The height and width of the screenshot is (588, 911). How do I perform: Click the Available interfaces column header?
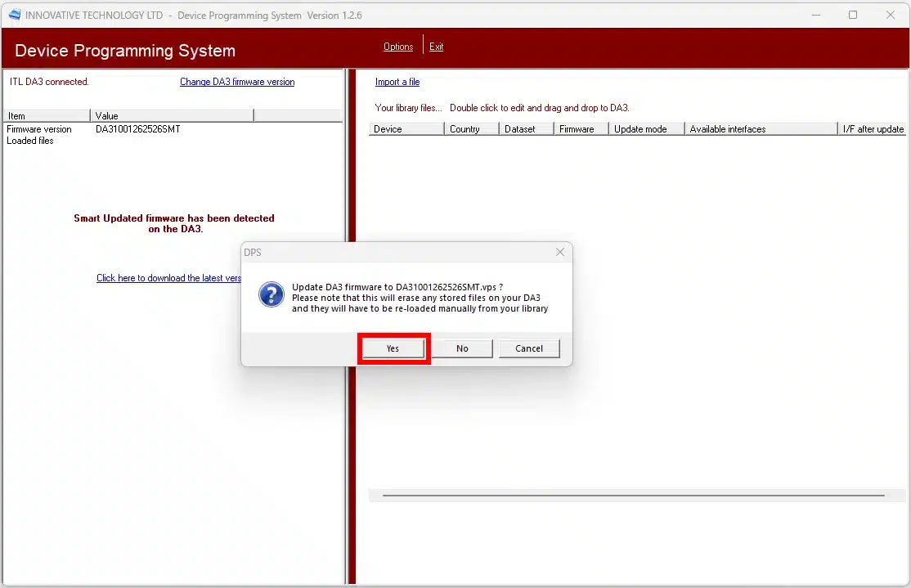coord(761,129)
